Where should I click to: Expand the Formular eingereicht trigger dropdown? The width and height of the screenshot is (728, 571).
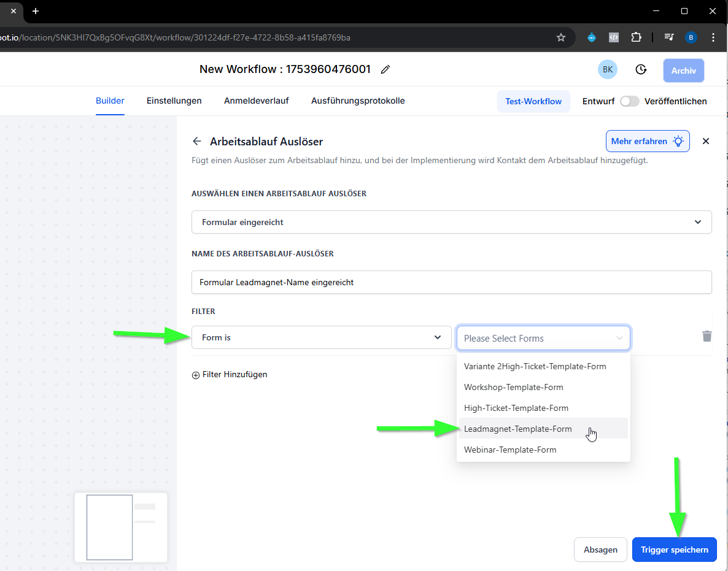(x=451, y=222)
